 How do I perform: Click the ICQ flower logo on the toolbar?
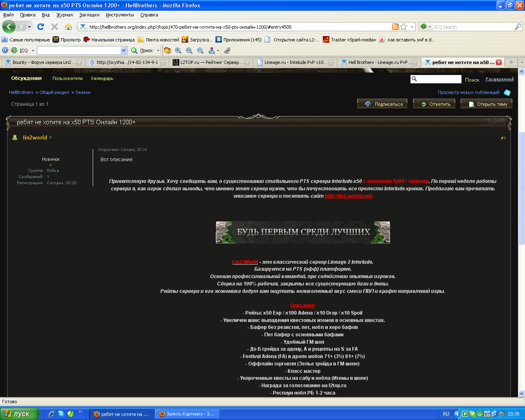point(14,50)
